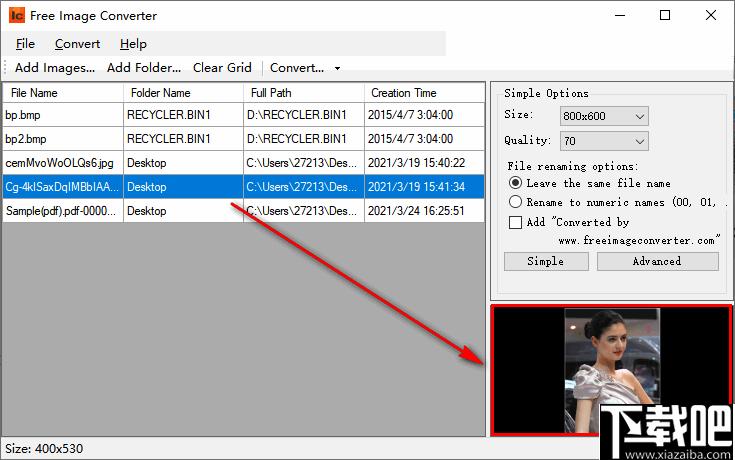This screenshot has width=735, height=460.
Task: Click the Free Image Converter app icon
Action: click(16, 15)
